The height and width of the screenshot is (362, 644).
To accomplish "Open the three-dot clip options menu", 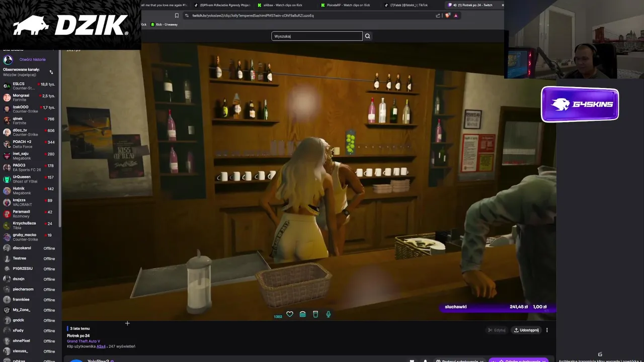I will [547, 330].
